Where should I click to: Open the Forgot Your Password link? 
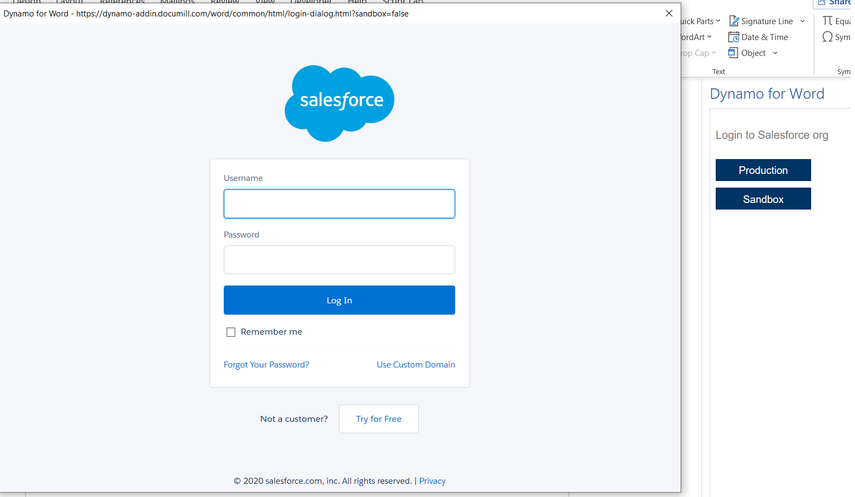click(266, 365)
